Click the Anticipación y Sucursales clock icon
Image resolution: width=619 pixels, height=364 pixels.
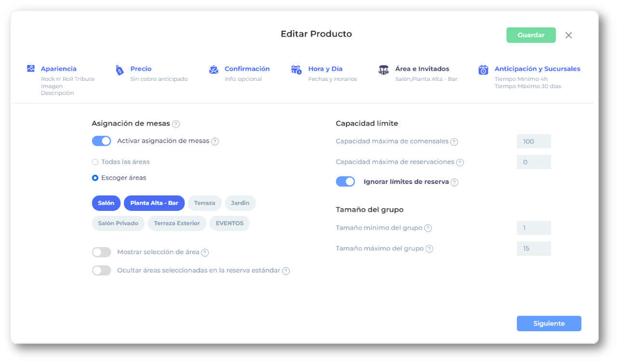(483, 70)
